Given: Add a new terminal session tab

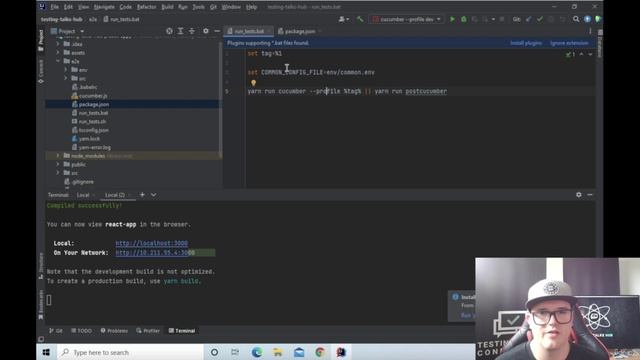Looking at the screenshot, I should [142, 195].
